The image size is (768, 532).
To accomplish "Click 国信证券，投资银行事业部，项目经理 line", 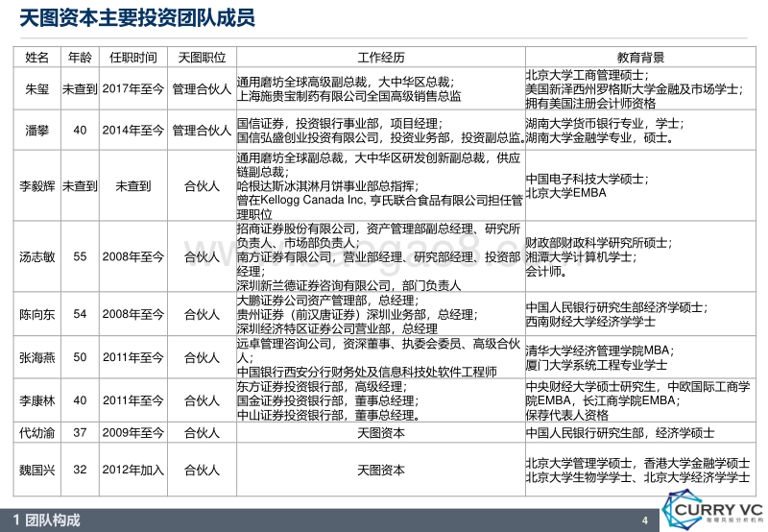I will click(340, 124).
